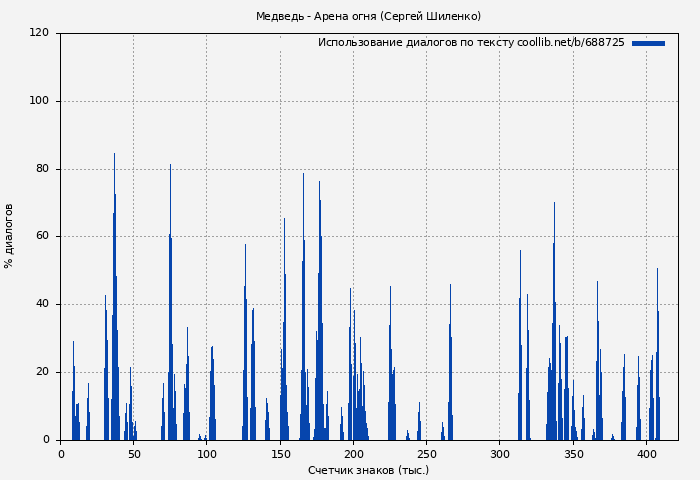Viewport: 700px width, 480px height.
Task: Click the x-axis tick label 100
Action: pyautogui.click(x=207, y=454)
